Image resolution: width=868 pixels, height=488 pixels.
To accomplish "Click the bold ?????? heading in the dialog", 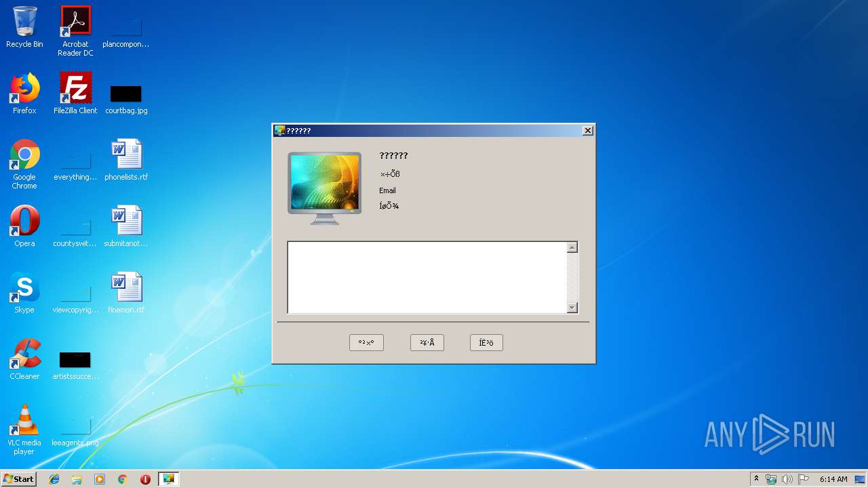I will [x=393, y=156].
